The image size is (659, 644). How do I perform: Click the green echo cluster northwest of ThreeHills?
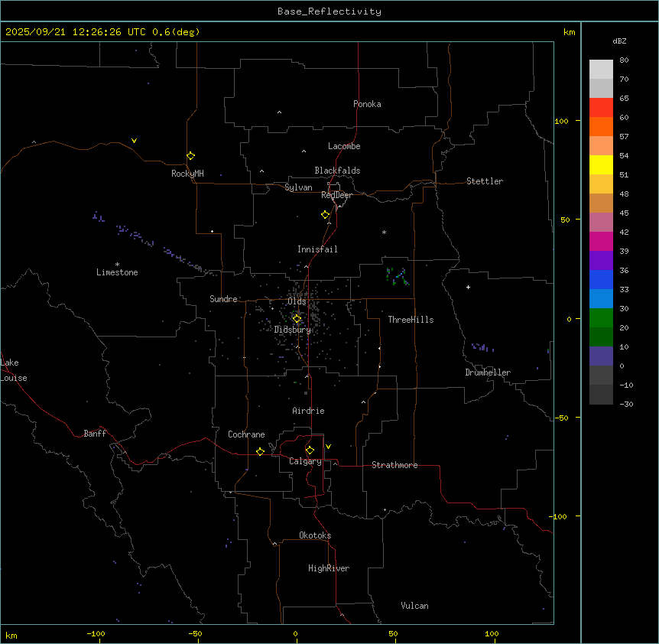(398, 276)
